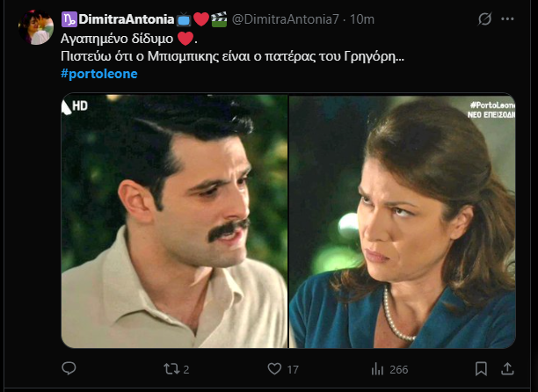Image resolution: width=538 pixels, height=392 pixels.
Task: Open DimitraAntonia's profile avatar
Action: (35, 26)
